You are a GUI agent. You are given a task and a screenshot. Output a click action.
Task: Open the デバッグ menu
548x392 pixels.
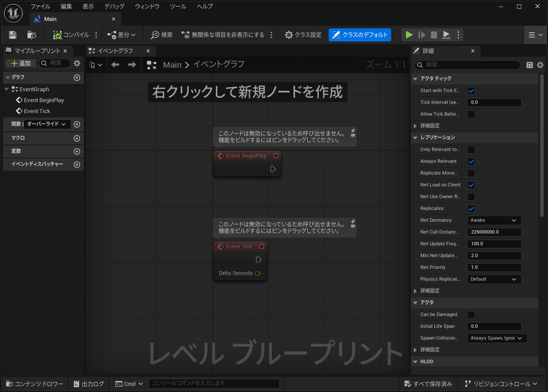point(114,7)
